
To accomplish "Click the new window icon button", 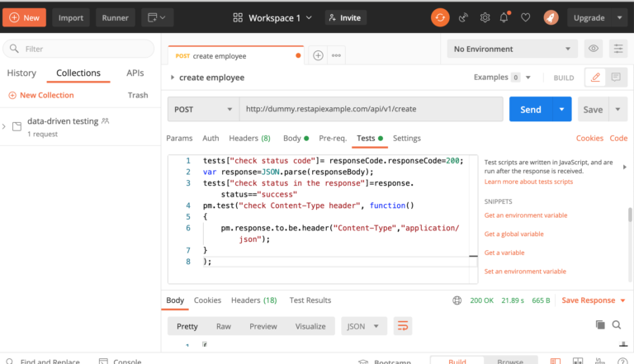I will point(157,18).
